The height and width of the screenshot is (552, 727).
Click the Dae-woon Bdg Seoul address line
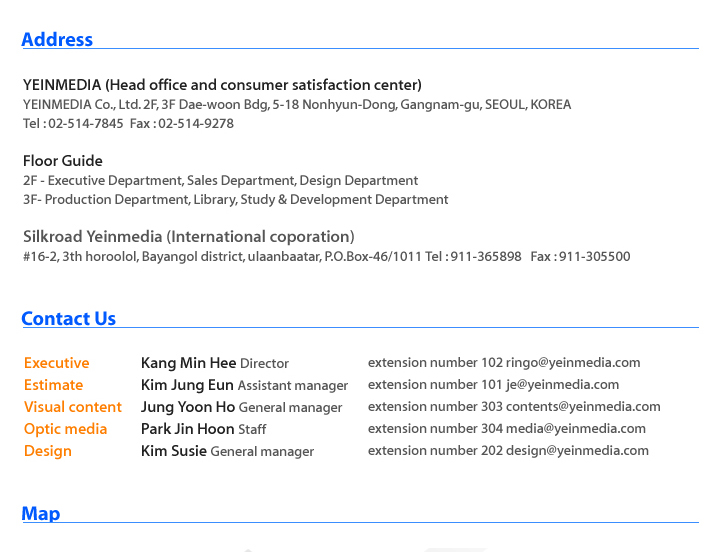pos(297,105)
